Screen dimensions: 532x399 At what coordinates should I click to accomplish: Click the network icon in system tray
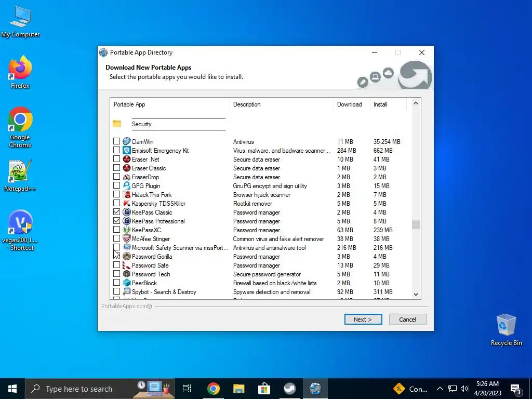[453, 389]
